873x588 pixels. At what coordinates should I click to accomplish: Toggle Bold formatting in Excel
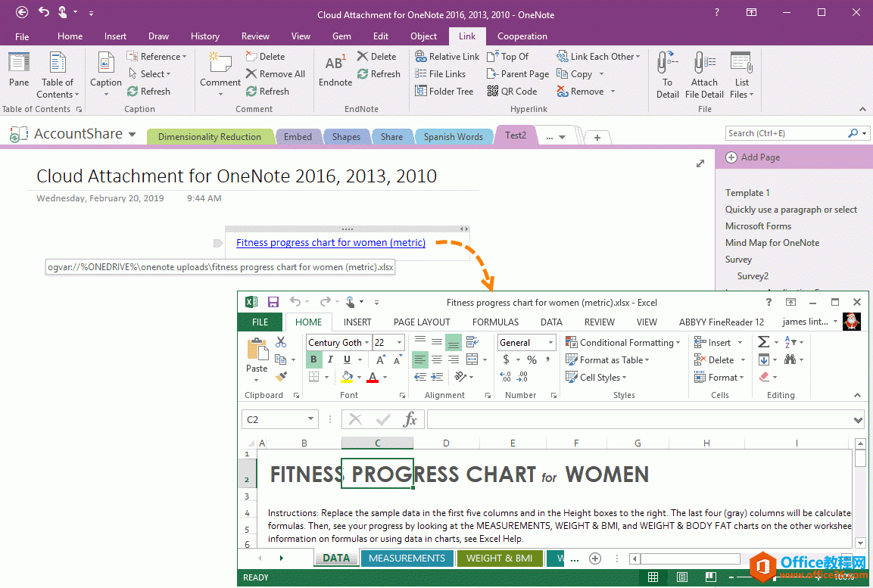tap(313, 359)
